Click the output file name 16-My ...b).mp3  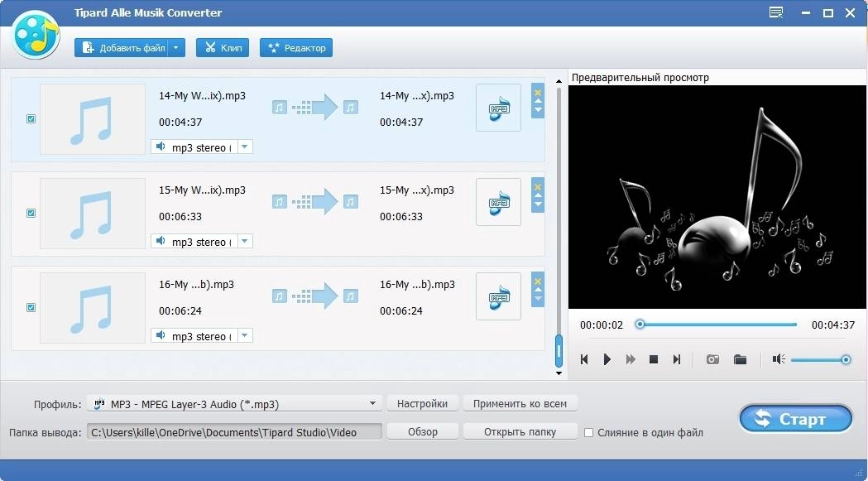click(x=417, y=284)
